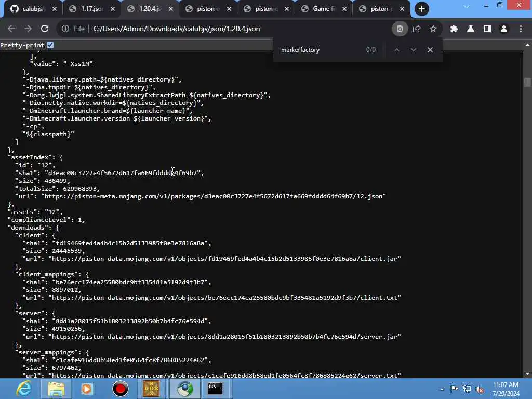Toggle the Pretty-print checkbox

(50, 45)
